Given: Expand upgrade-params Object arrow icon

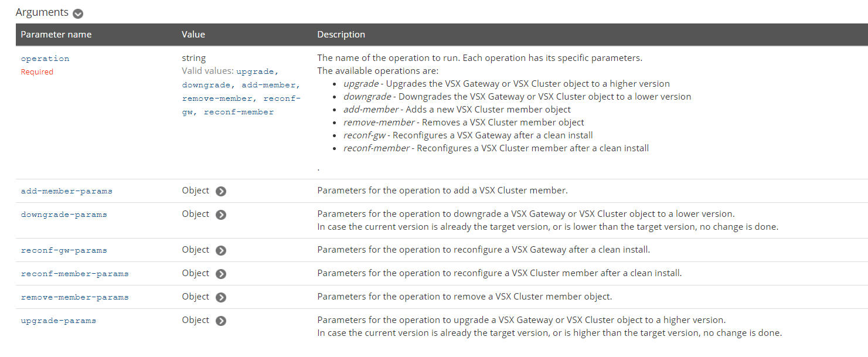Looking at the screenshot, I should [220, 321].
